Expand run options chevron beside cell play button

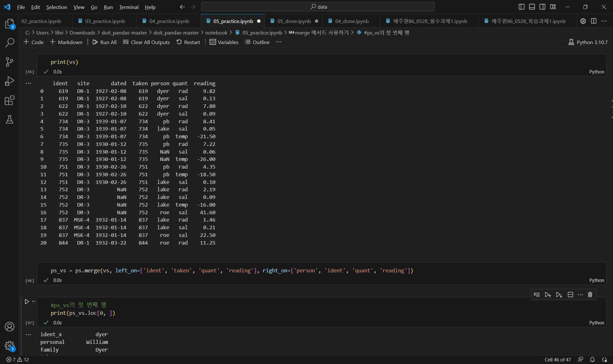(x=34, y=301)
